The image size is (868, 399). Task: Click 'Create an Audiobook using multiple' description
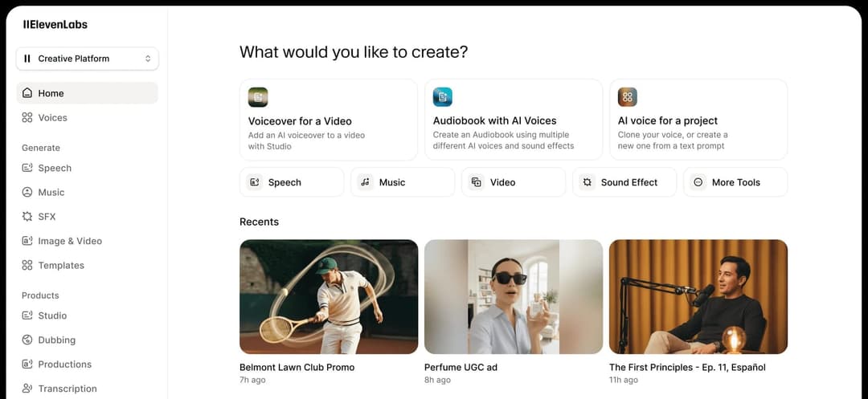point(501,135)
